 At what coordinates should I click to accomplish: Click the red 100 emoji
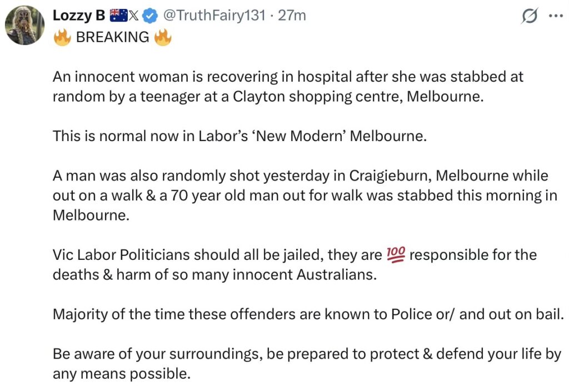(x=395, y=255)
